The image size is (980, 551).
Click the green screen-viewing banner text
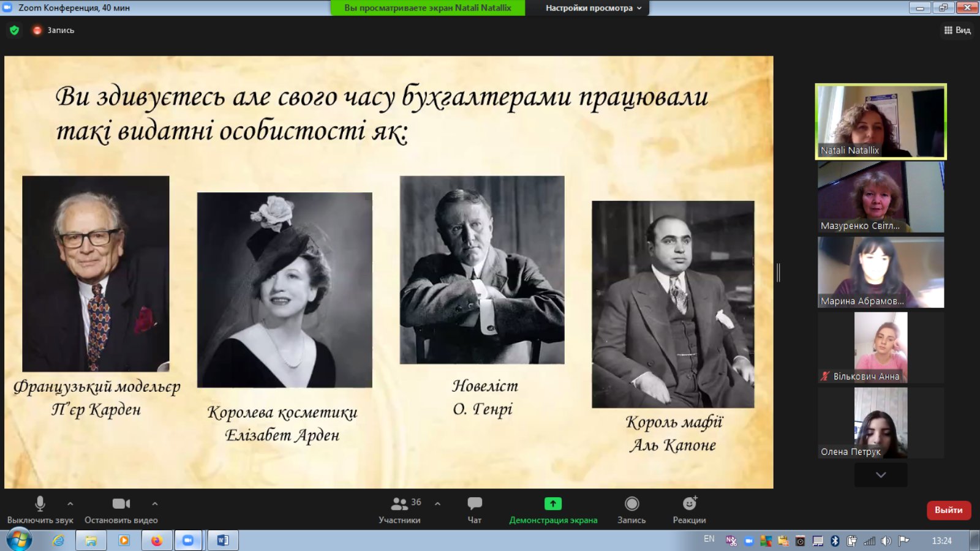click(428, 8)
